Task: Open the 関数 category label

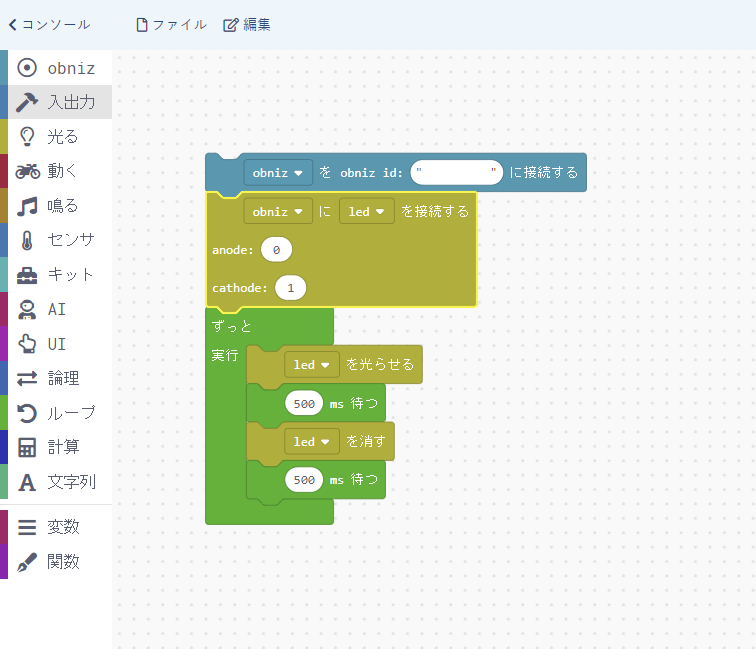Action: pyautogui.click(x=63, y=562)
